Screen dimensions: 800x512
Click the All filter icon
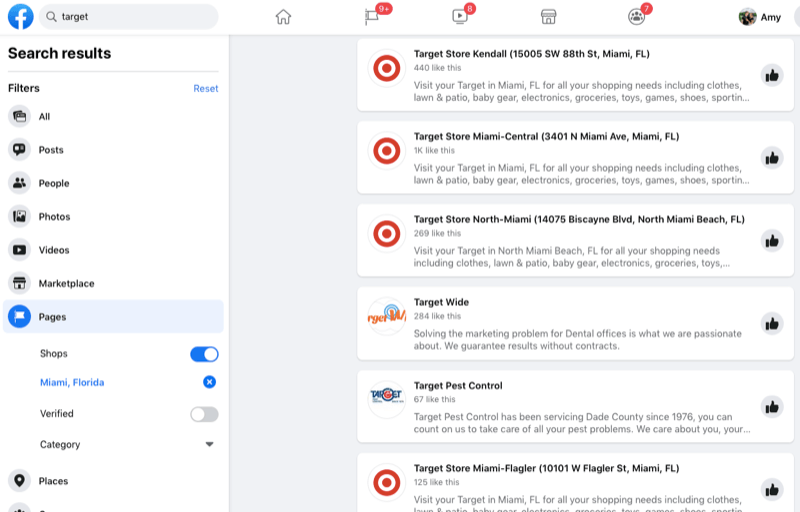point(19,116)
